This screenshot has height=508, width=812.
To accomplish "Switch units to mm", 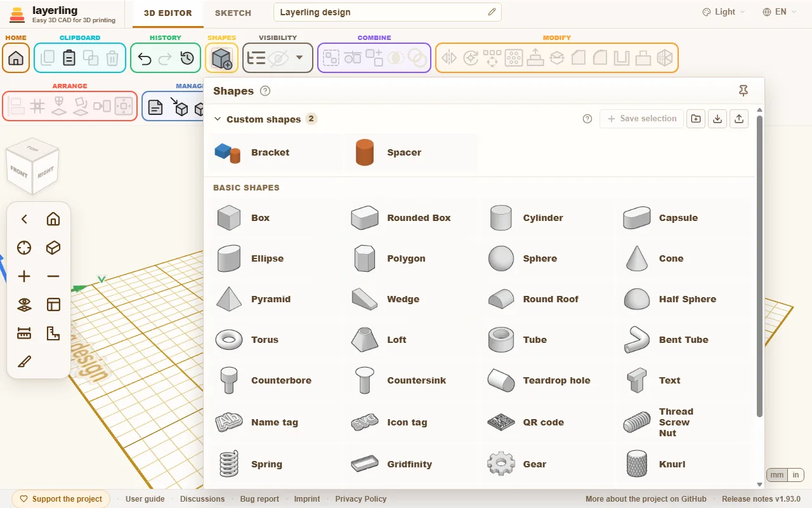I will point(777,475).
